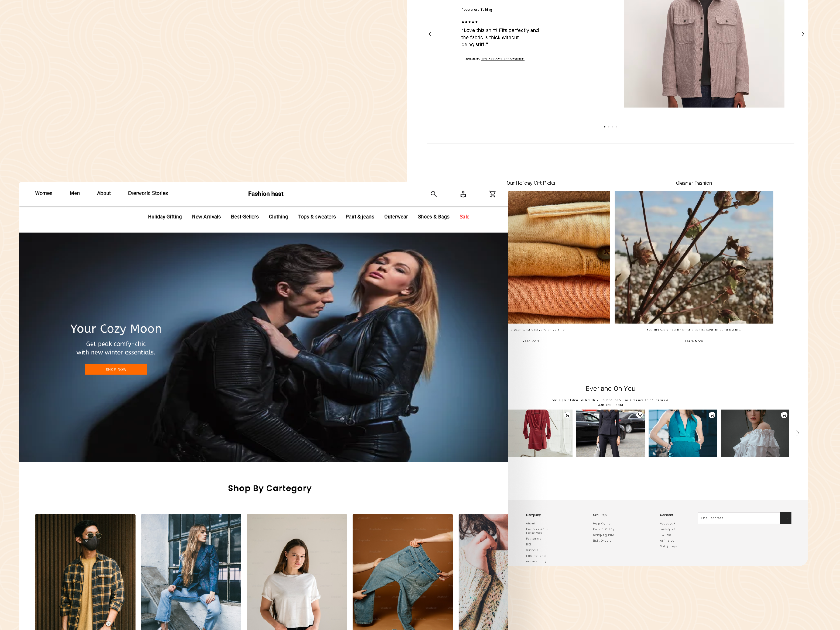
Task: Open the red Sale link
Action: 464,217
